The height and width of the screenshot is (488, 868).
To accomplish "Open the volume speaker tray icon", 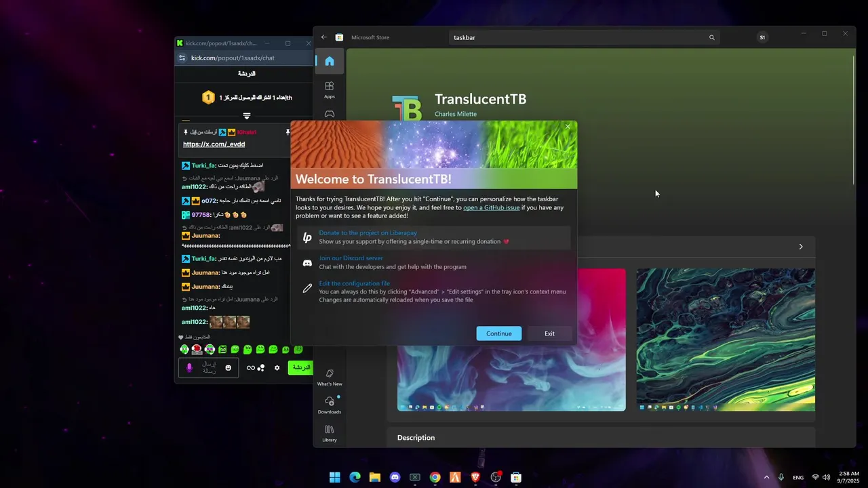I will [x=827, y=477].
